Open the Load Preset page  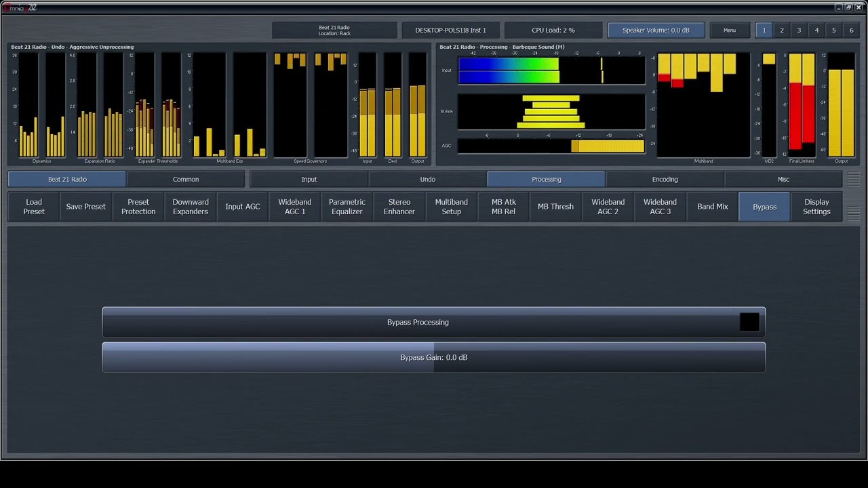pyautogui.click(x=34, y=207)
